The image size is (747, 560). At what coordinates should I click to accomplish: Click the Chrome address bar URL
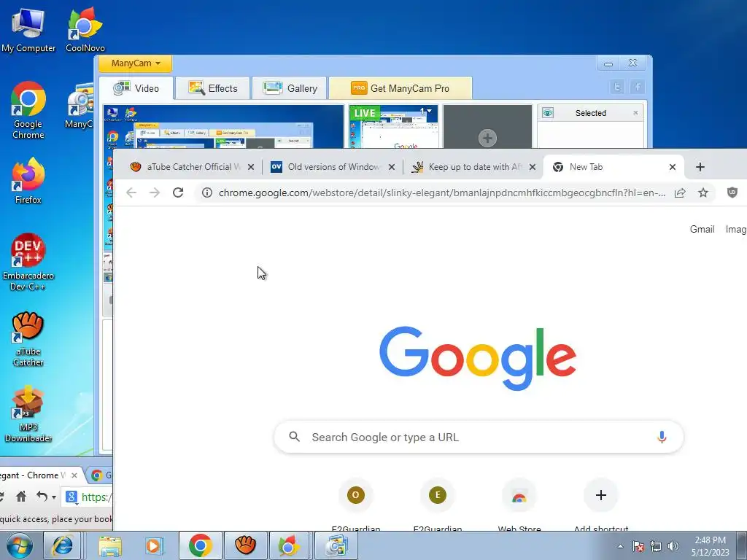[442, 192]
